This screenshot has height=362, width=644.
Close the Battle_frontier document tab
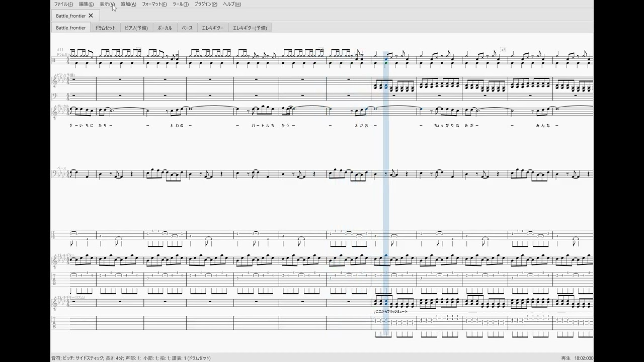click(x=91, y=16)
